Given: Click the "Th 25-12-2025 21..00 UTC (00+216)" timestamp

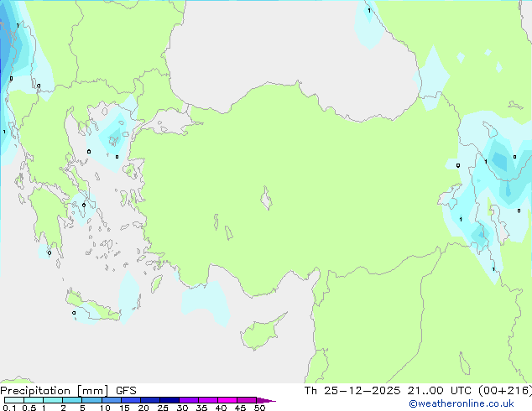Looking at the screenshot, I should pyautogui.click(x=418, y=391).
